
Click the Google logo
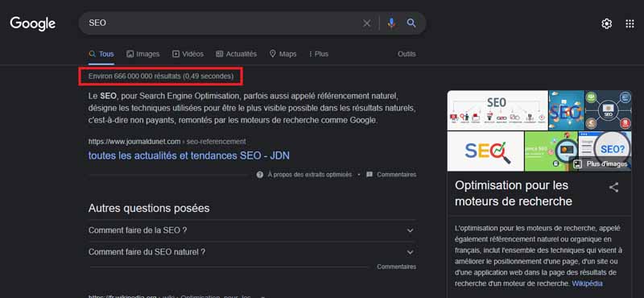coord(32,24)
